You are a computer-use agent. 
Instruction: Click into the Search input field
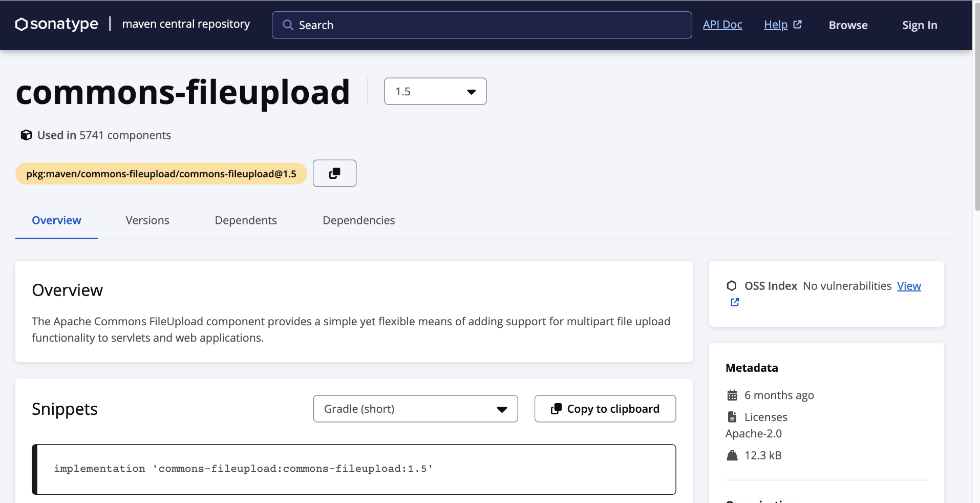click(482, 25)
